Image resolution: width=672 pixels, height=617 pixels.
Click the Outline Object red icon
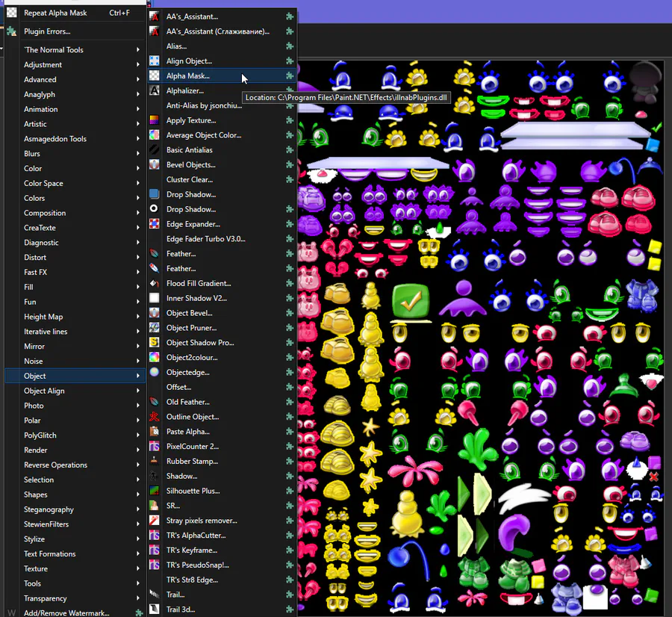point(155,417)
